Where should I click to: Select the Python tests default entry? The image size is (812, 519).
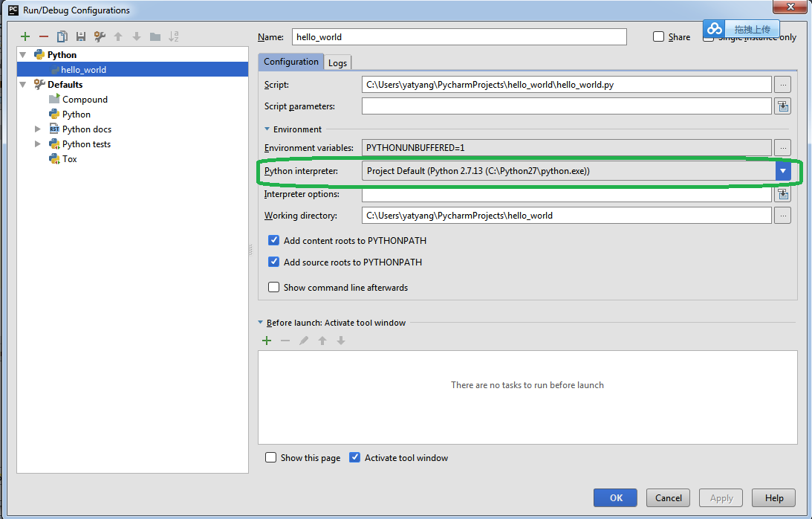(x=86, y=144)
